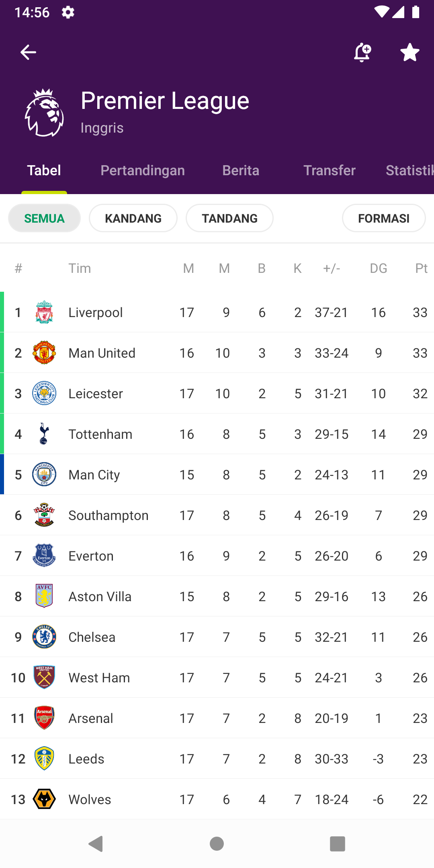Select the KANDANG filter chip
This screenshot has height=868, width=434.
coord(133,218)
